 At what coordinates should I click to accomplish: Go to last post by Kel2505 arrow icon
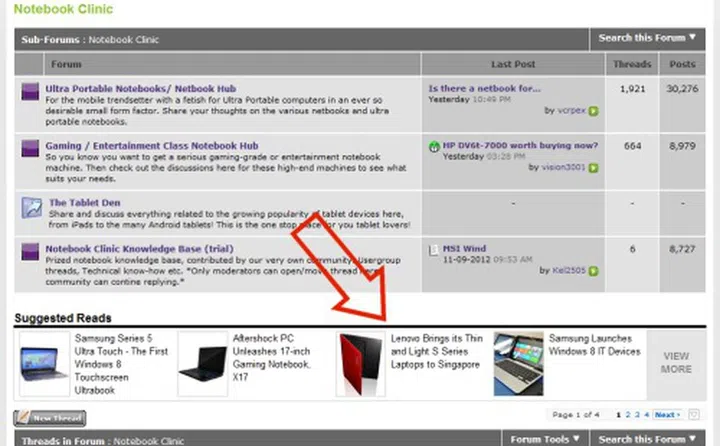pos(593,270)
